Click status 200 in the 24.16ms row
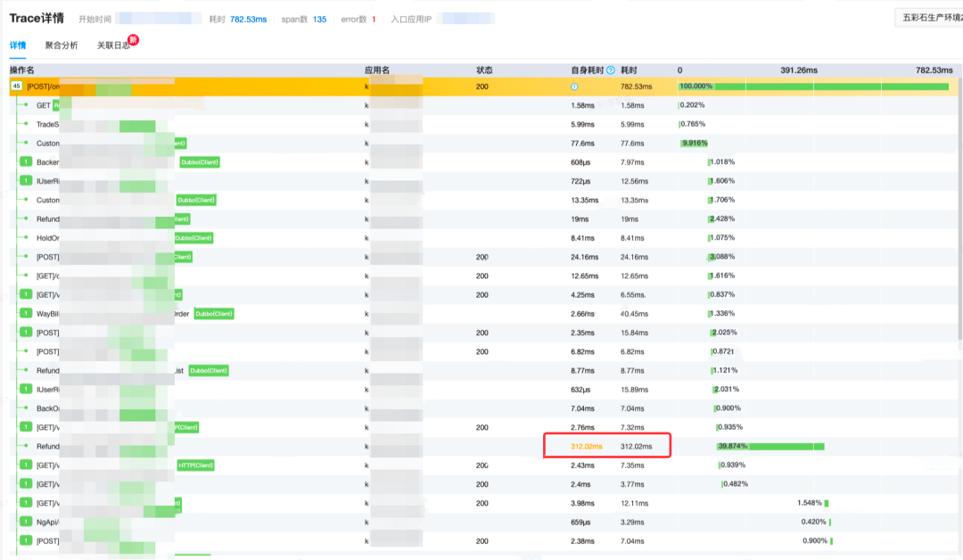 tap(482, 257)
